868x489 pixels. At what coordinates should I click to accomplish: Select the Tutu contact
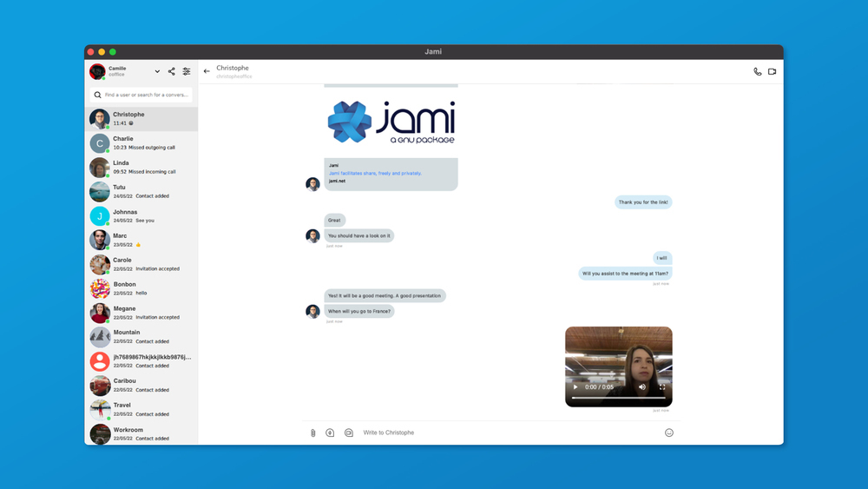(141, 192)
